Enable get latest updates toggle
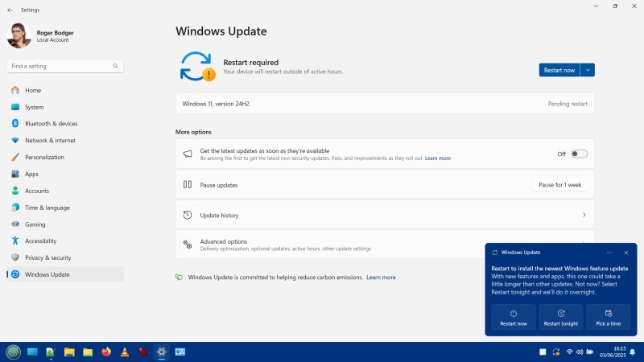The height and width of the screenshot is (362, 644). coord(579,154)
